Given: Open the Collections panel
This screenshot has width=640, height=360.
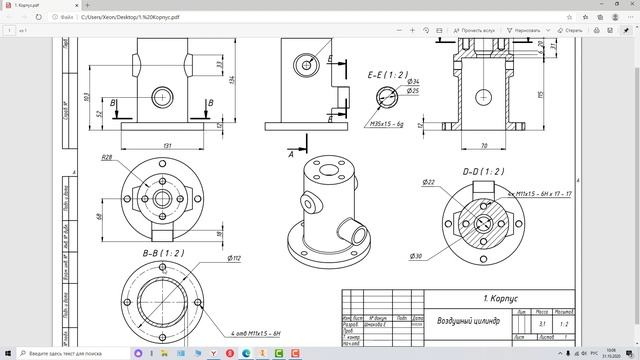Looking at the screenshot, I should pos(600,17).
